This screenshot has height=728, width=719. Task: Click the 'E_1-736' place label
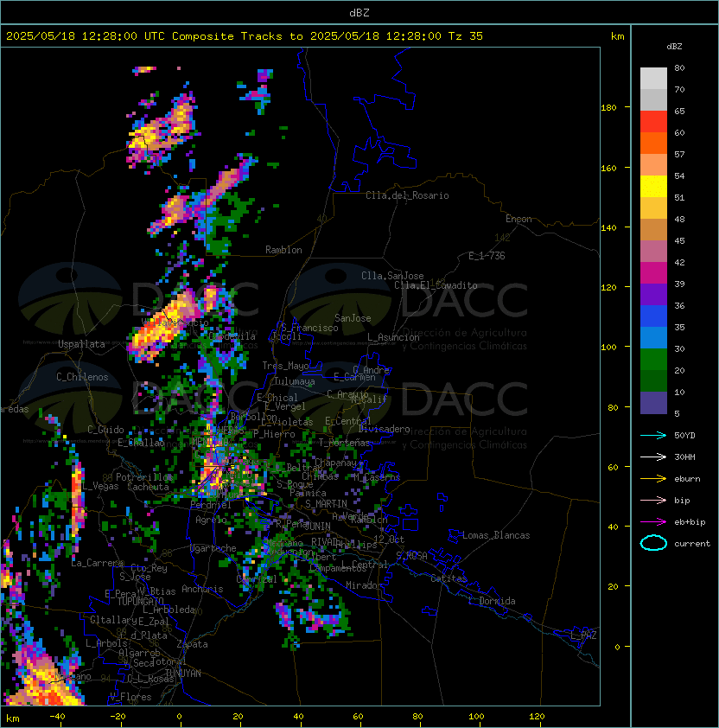click(x=487, y=256)
